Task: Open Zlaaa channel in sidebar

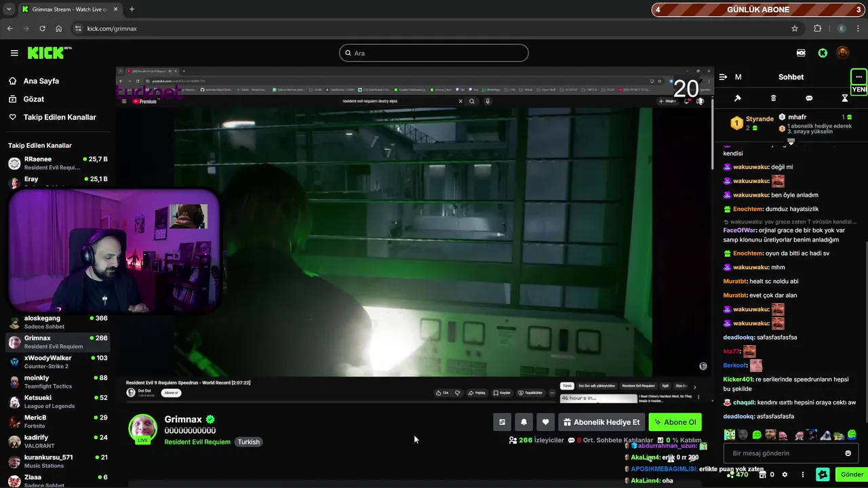Action: (58, 480)
